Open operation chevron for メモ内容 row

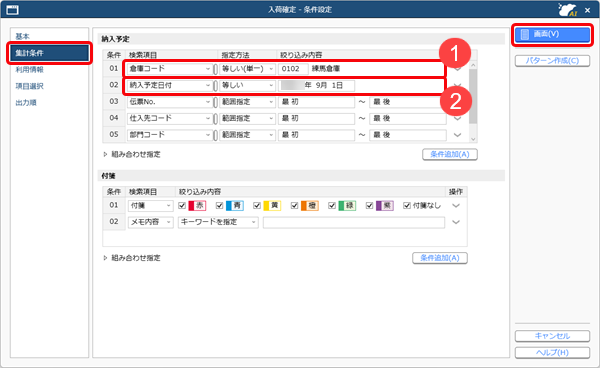coord(456,222)
